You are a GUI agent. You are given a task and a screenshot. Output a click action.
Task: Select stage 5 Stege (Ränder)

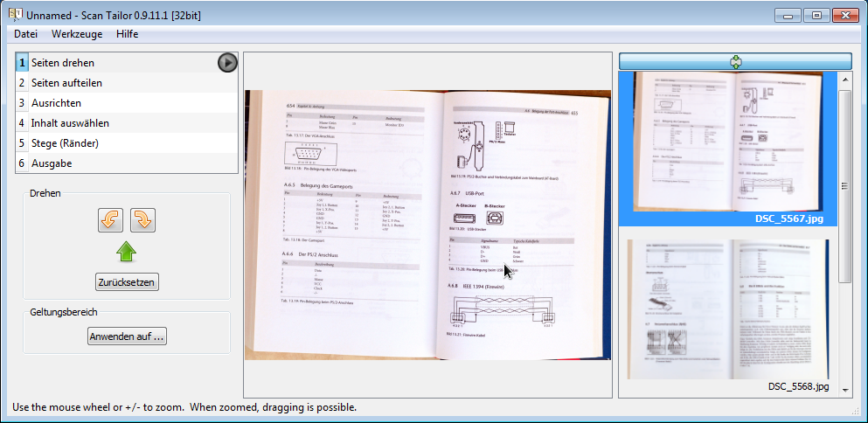[127, 143]
